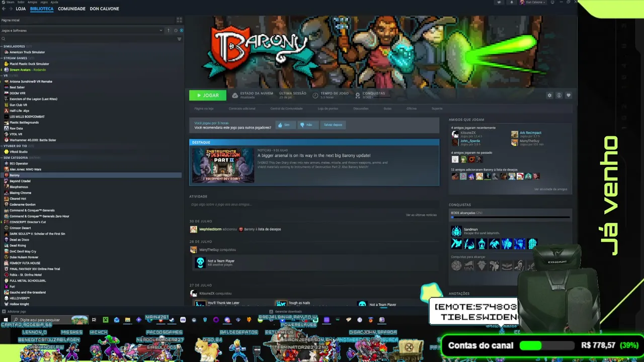Open the Windows Start menu
This screenshot has width=644, height=362.
tap(6, 320)
